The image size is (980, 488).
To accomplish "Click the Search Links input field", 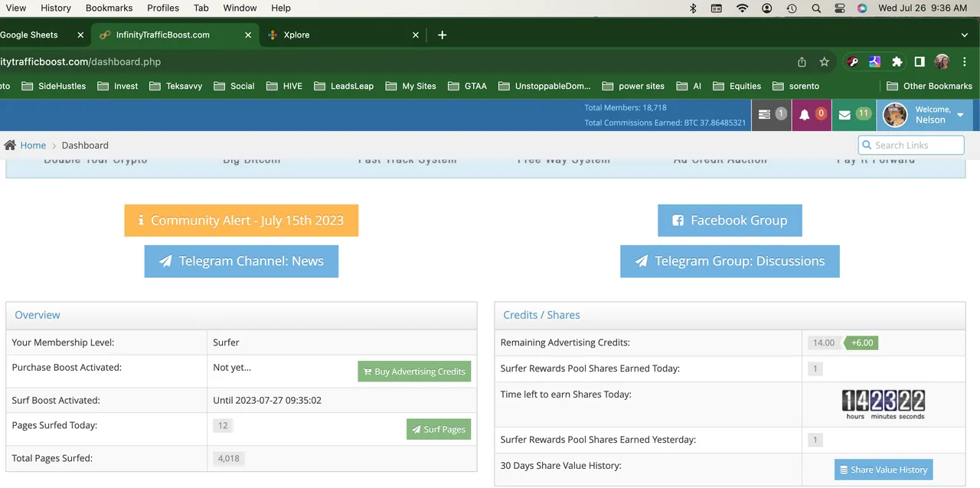I will pyautogui.click(x=911, y=145).
